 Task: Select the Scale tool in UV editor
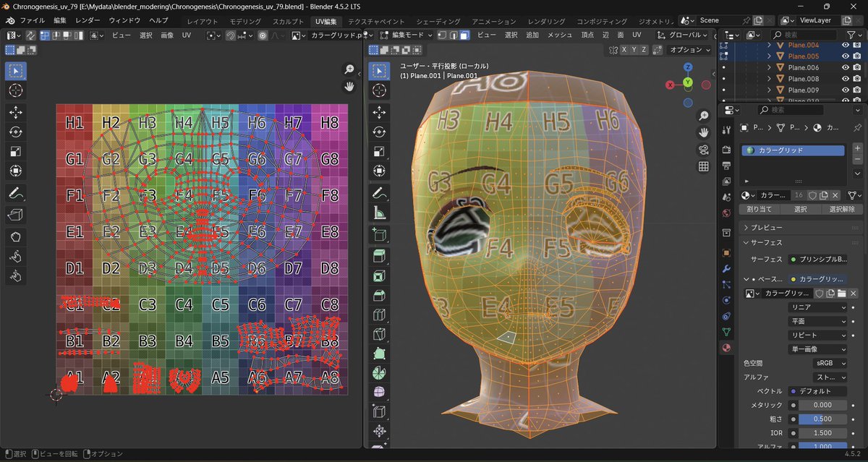pos(16,151)
